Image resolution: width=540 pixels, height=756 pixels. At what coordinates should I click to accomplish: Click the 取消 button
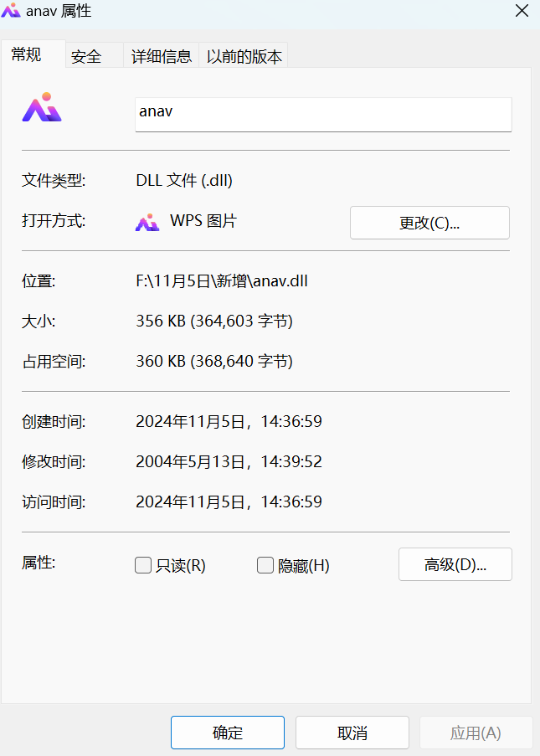[x=352, y=733]
